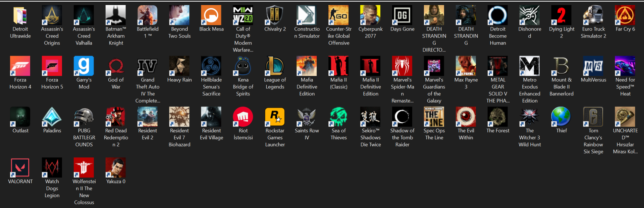
Task: Click the Sea of Thieves icon
Action: [339, 117]
